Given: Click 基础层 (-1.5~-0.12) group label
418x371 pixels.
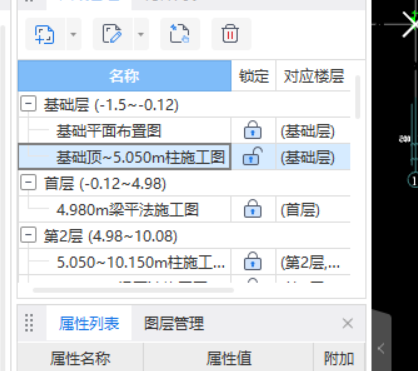Looking at the screenshot, I should click(111, 105).
